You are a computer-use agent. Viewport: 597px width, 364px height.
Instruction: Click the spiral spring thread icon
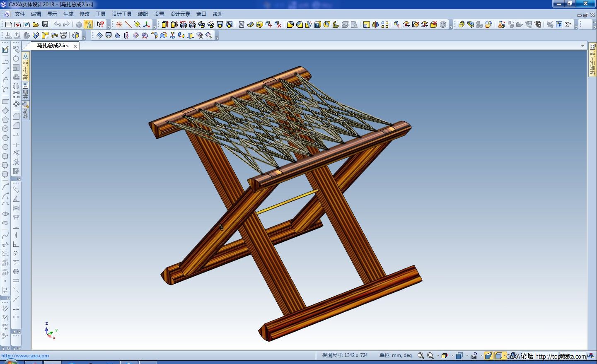(242, 24)
